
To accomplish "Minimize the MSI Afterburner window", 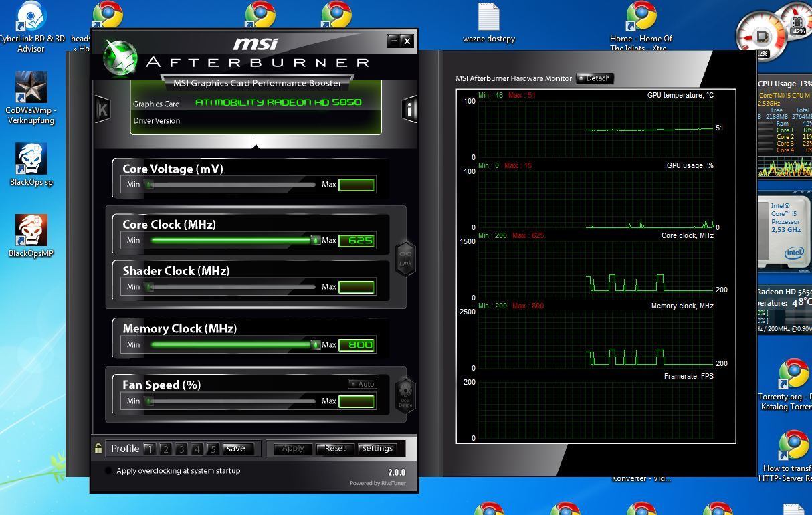I will 394,41.
